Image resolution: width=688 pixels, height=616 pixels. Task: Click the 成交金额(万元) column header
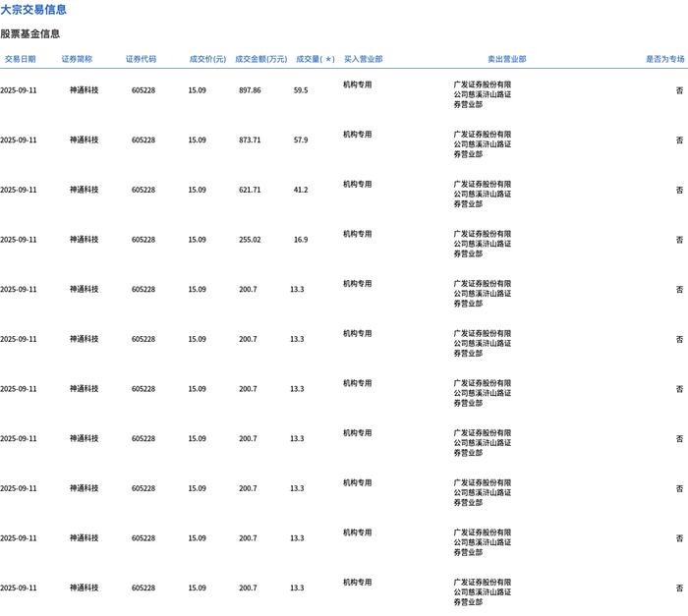[x=261, y=59]
